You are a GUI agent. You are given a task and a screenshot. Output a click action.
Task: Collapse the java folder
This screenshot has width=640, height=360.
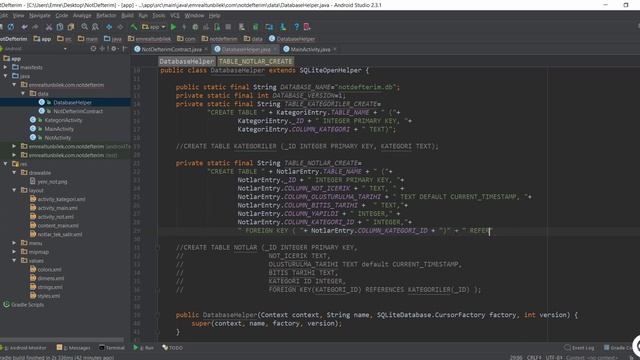coord(6,76)
